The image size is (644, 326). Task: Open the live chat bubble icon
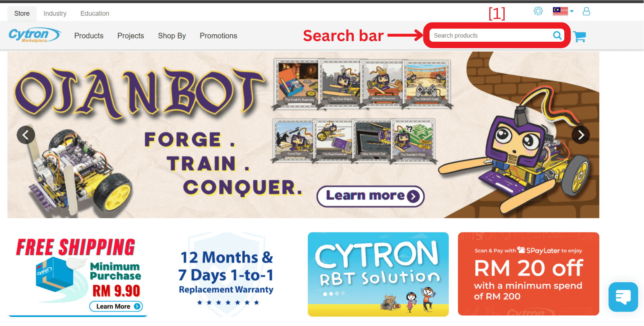pos(623,297)
